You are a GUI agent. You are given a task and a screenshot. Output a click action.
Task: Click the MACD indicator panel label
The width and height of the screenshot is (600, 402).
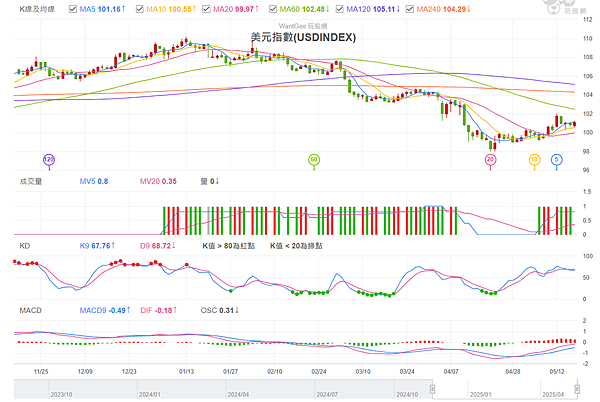31,310
